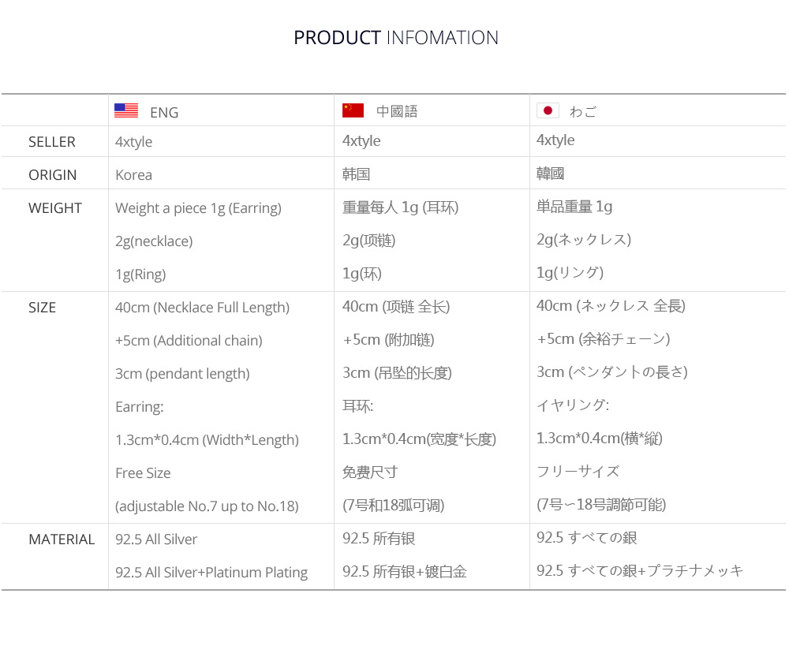
Task: Click the Chinese '92.5 所有银+镀白金' text
Action: (405, 571)
